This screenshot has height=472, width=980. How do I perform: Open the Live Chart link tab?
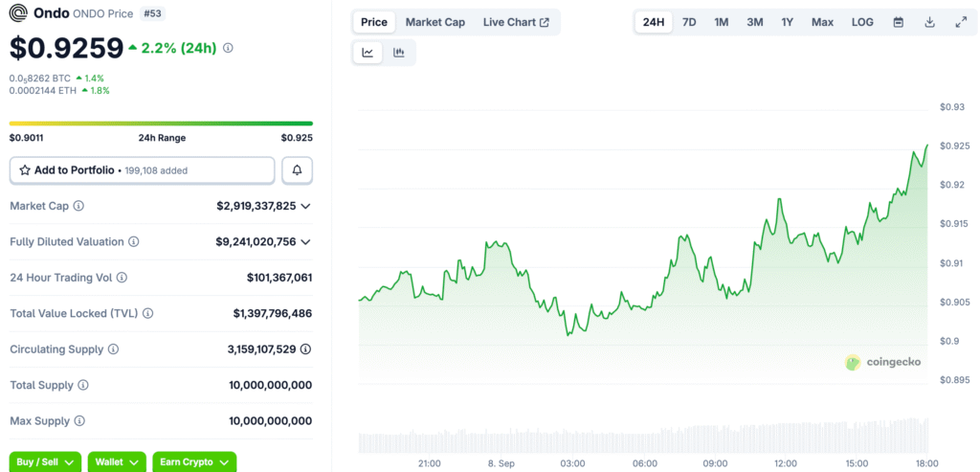point(516,23)
